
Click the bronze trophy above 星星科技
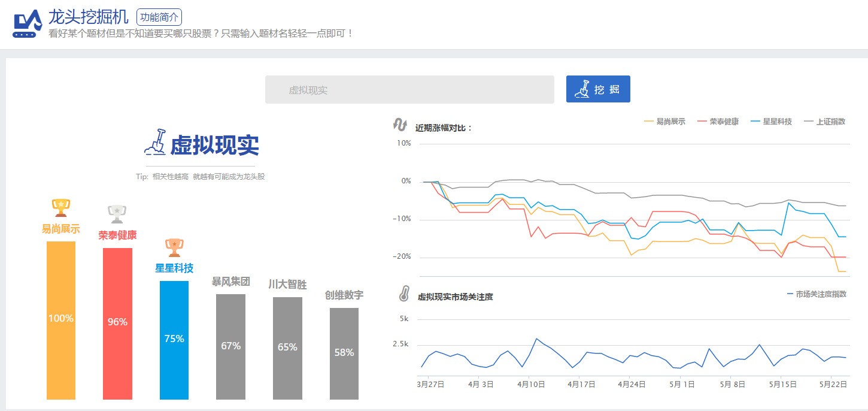click(x=174, y=247)
